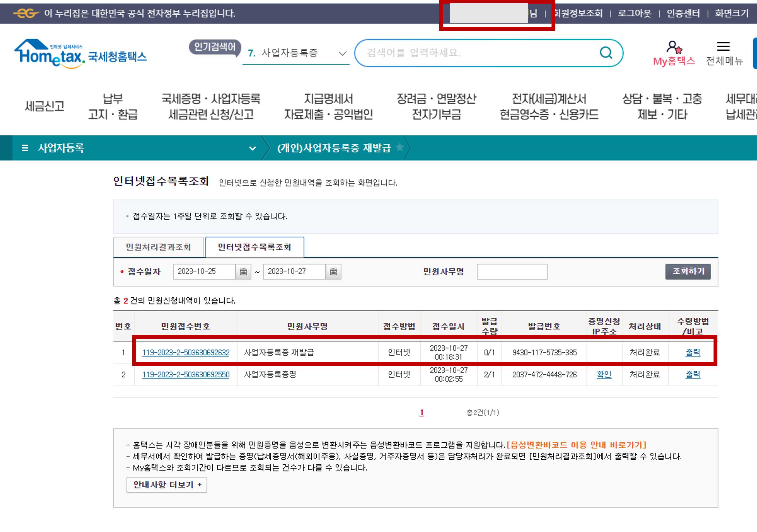The height and width of the screenshot is (532, 757).
Task: Open the My홈택스 person icon
Action: point(674,47)
